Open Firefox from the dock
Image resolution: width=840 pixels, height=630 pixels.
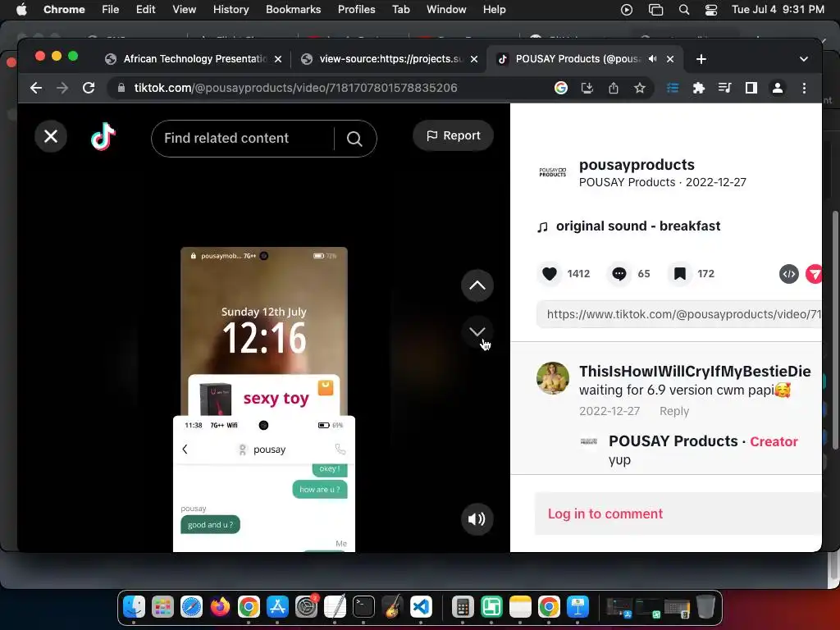pyautogui.click(x=220, y=607)
